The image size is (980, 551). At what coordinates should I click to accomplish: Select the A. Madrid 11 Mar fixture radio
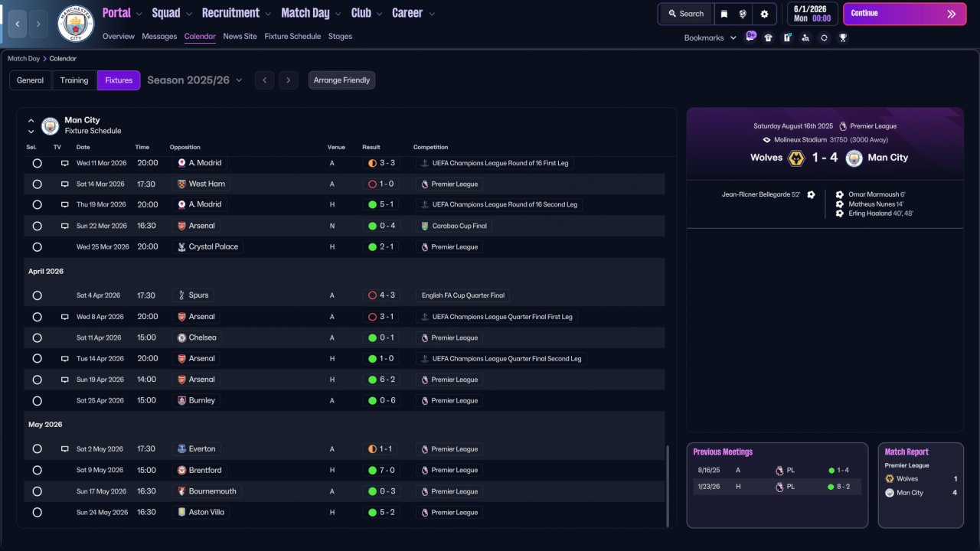(37, 163)
